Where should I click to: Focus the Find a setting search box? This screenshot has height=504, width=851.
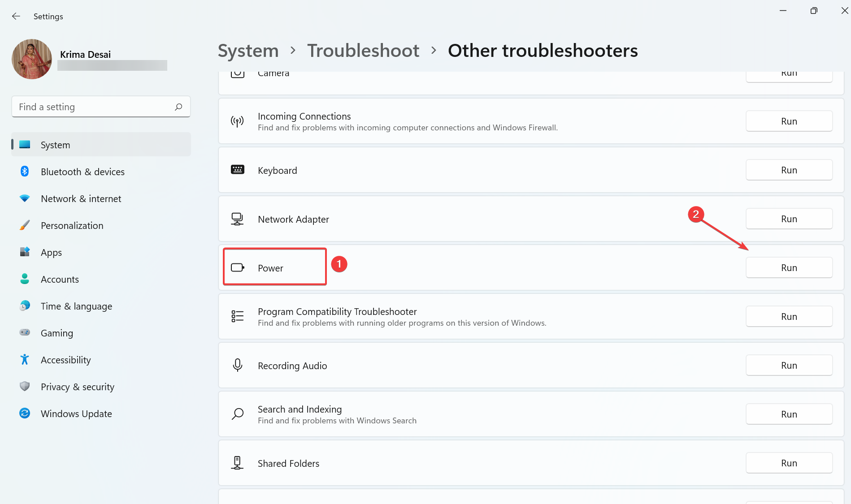(x=94, y=107)
